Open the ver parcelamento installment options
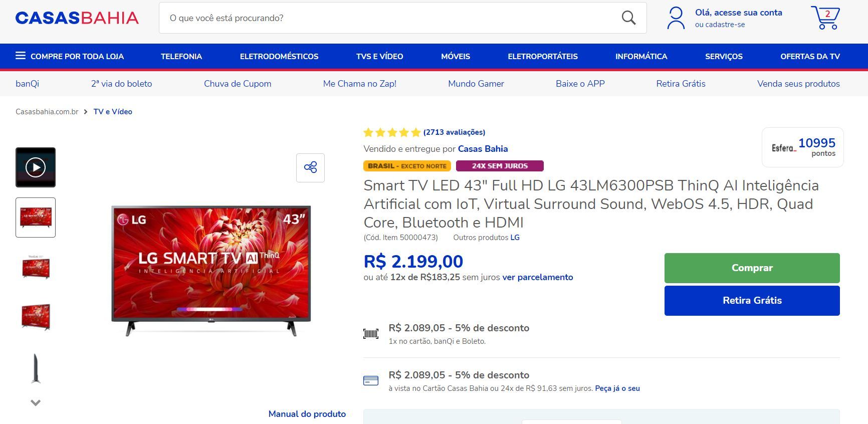Screen dimensions: 868x424 point(537,277)
